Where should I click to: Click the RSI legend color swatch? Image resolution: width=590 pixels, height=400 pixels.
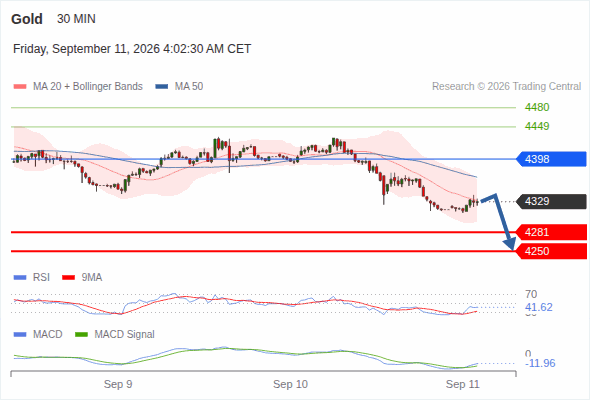click(x=20, y=278)
